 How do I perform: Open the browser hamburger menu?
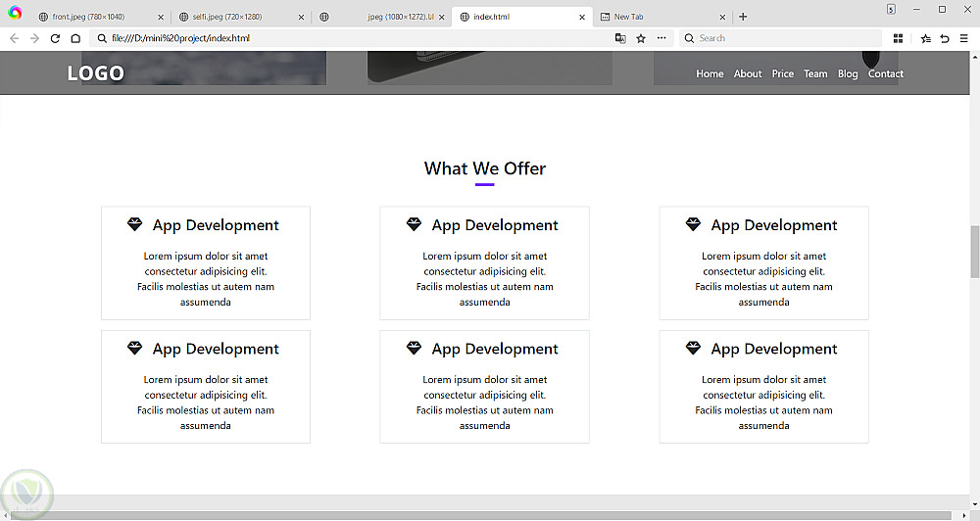963,38
